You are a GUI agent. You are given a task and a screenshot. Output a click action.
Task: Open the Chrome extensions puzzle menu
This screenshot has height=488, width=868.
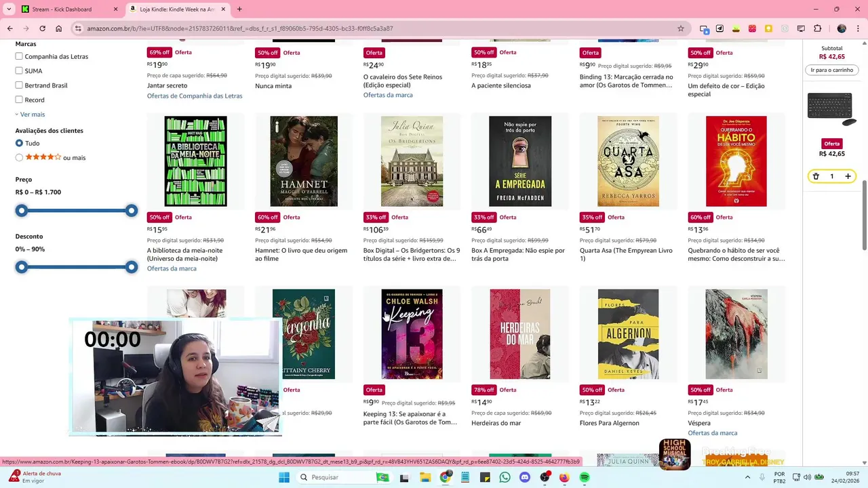point(817,28)
